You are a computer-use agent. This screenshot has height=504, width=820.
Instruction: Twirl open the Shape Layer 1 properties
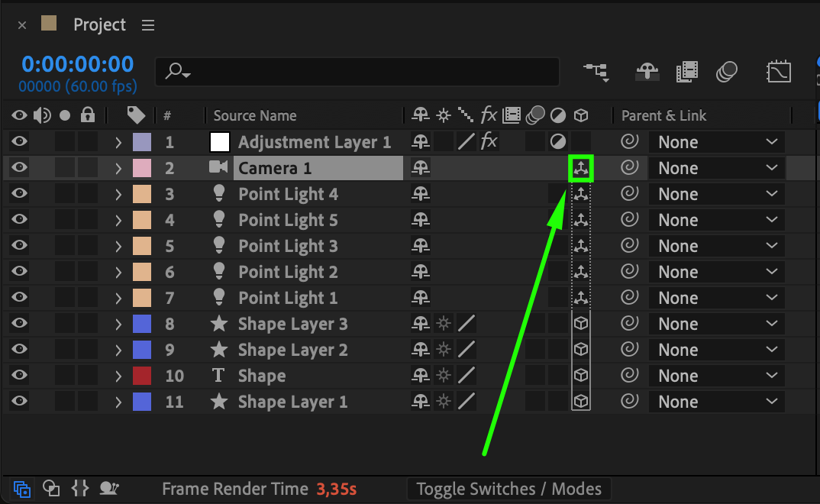[118, 402]
